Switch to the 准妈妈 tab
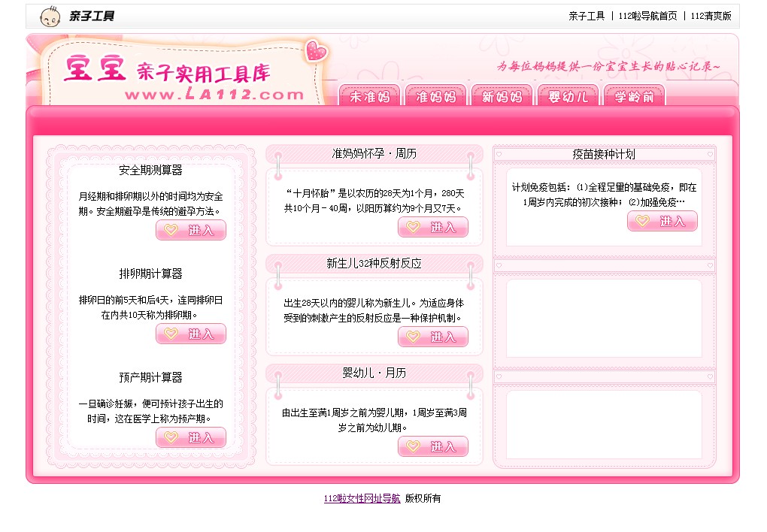The image size is (767, 532). coord(436,97)
